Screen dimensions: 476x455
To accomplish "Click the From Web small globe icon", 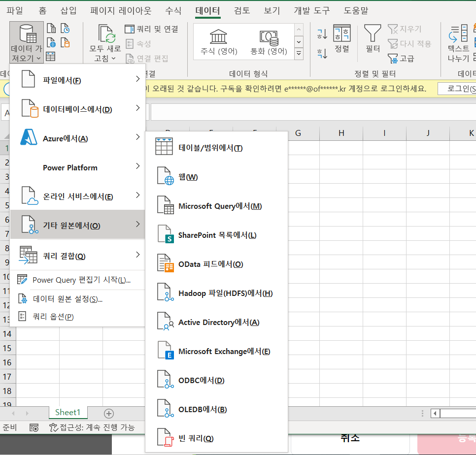I will click(51, 42).
